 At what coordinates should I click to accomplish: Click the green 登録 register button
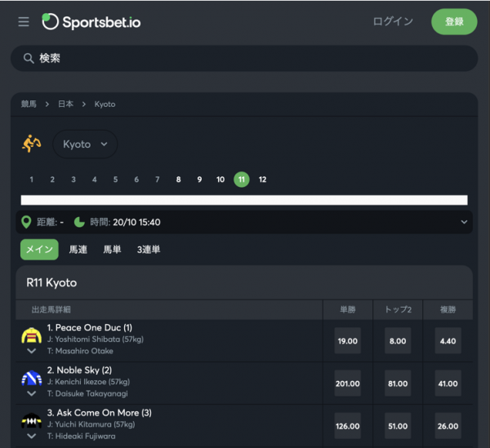454,21
